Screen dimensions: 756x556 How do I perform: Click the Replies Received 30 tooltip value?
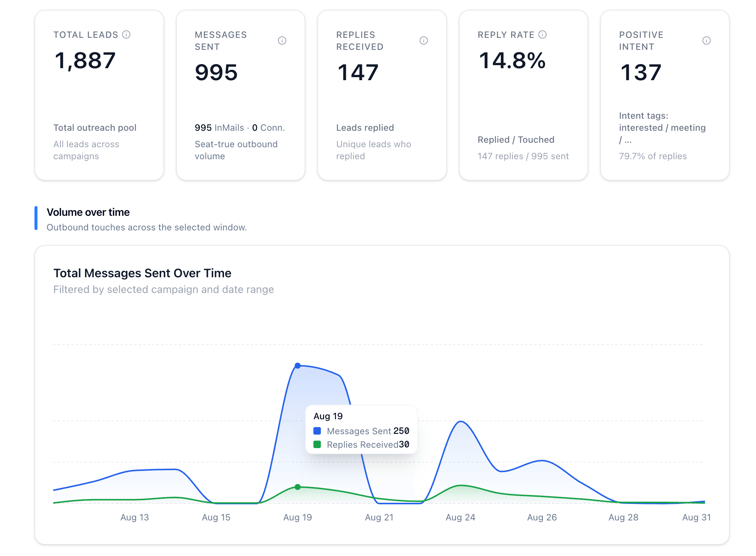404,444
